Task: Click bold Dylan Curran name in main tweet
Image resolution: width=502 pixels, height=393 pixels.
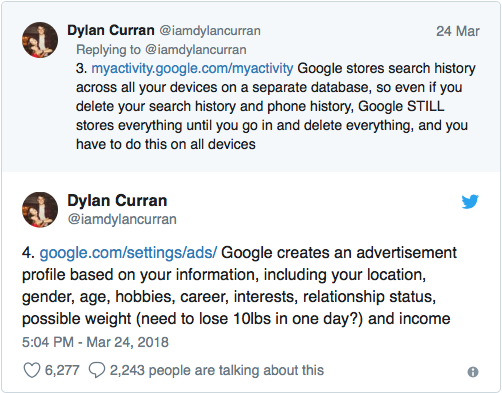Action: coord(117,201)
